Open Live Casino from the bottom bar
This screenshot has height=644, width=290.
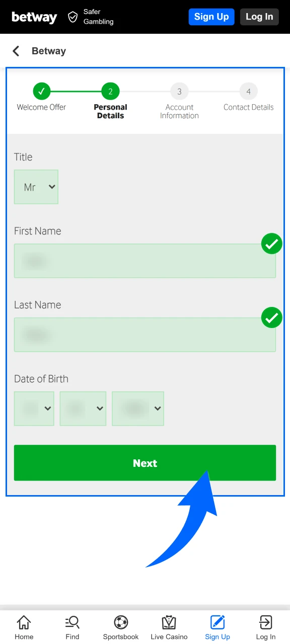(x=169, y=622)
